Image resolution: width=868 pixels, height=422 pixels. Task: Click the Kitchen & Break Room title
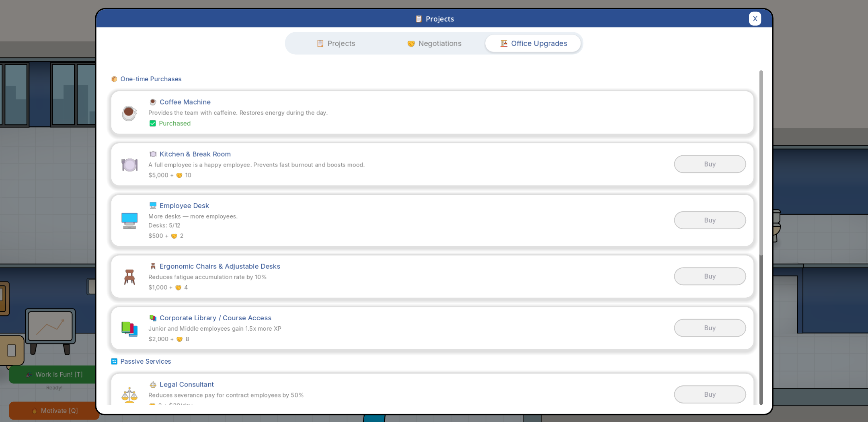(x=195, y=154)
